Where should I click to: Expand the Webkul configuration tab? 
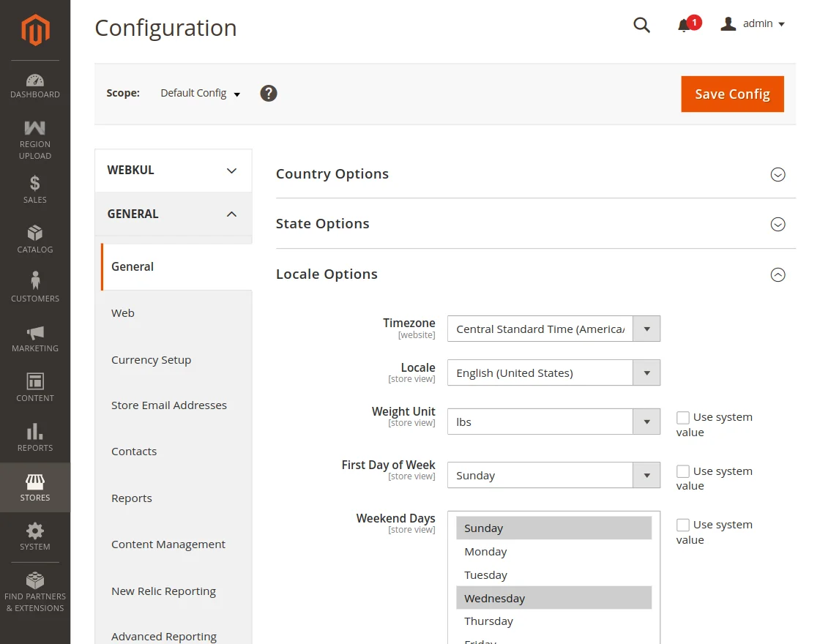coord(173,171)
